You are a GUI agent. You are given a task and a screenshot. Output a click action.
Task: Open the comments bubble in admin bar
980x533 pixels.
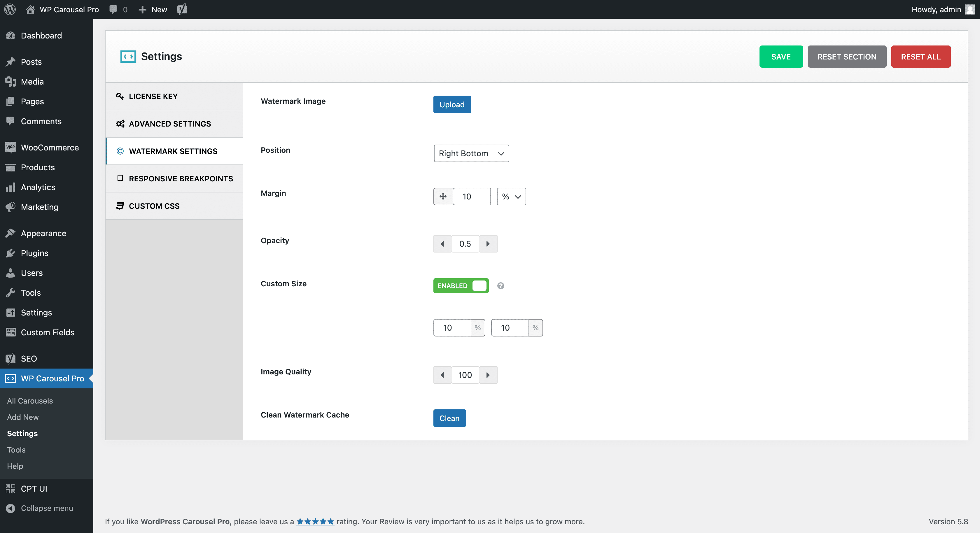(x=113, y=9)
